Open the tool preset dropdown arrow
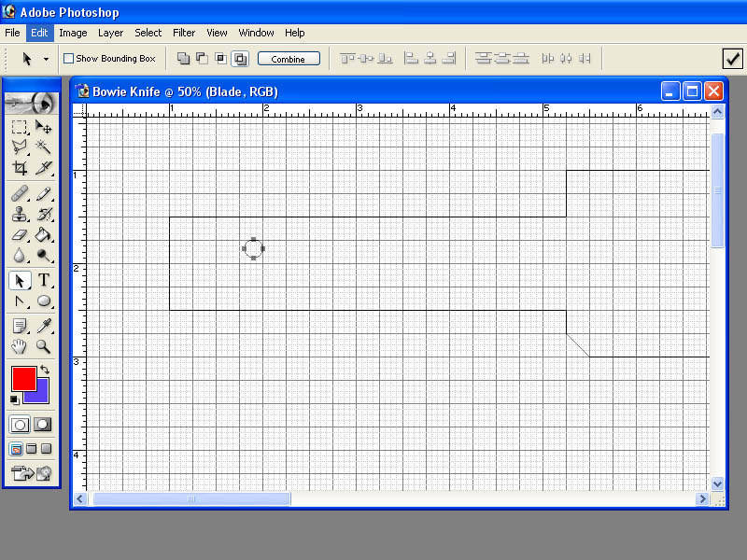The image size is (747, 560). (x=46, y=59)
